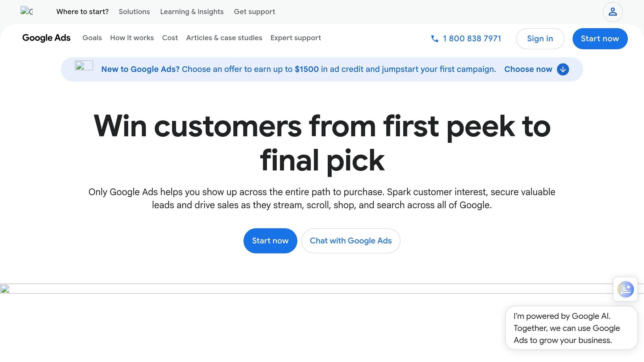Select the Goals nav item
The height and width of the screenshot is (362, 644).
click(92, 38)
